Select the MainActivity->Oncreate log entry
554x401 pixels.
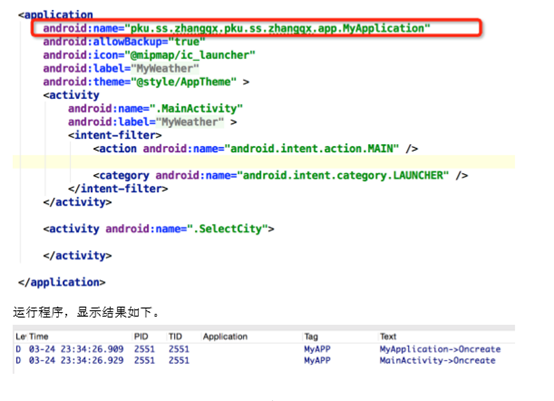click(x=264, y=360)
